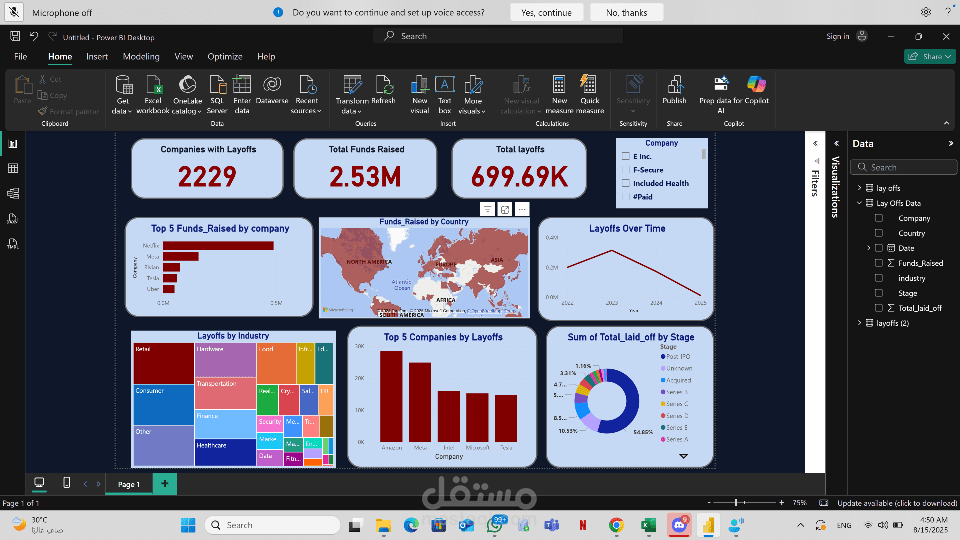
Task: Open DAX query view in sidebar
Action: pyautogui.click(x=13, y=219)
